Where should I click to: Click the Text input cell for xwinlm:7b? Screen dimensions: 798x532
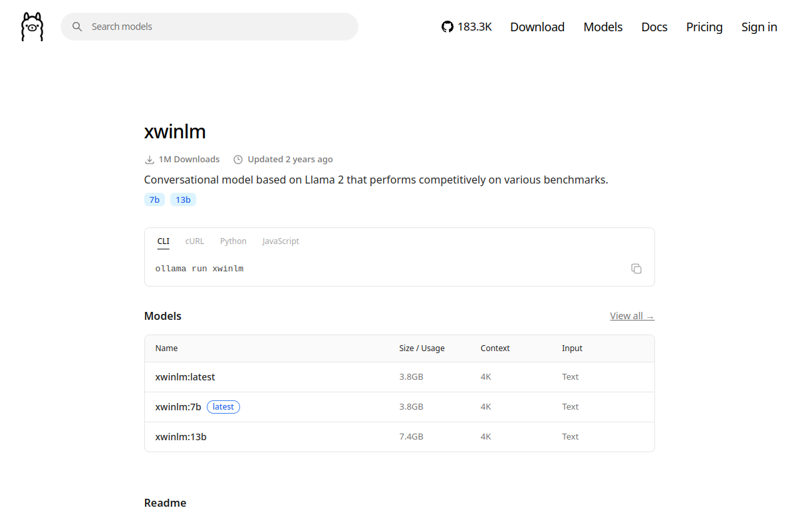coord(570,407)
